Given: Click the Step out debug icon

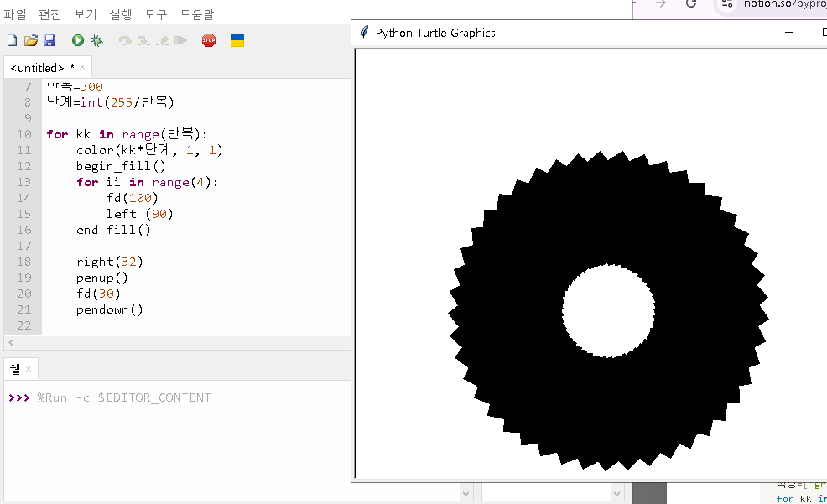Looking at the screenshot, I should pyautogui.click(x=163, y=40).
